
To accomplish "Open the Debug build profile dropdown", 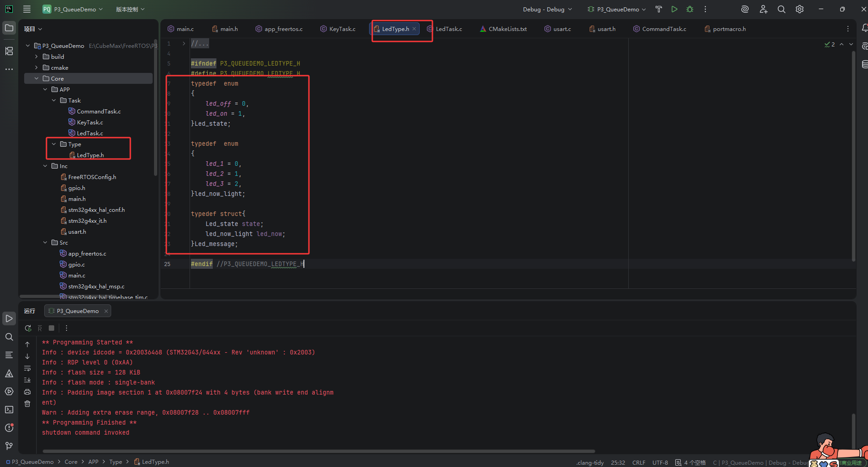I will (x=547, y=9).
